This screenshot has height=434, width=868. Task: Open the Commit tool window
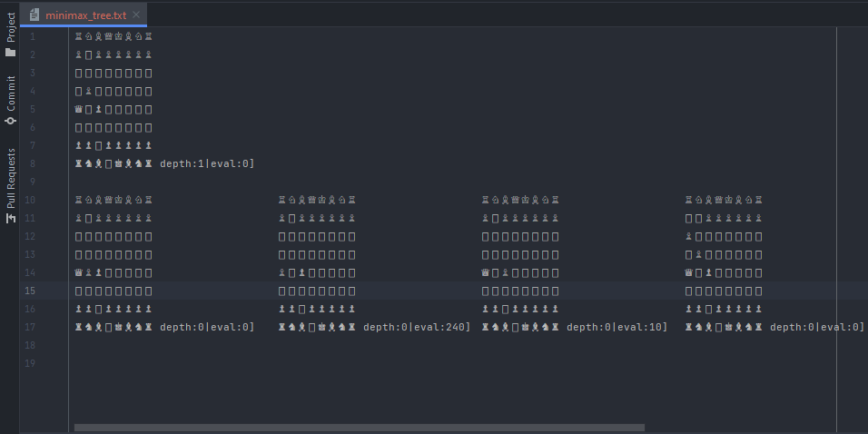click(11, 100)
